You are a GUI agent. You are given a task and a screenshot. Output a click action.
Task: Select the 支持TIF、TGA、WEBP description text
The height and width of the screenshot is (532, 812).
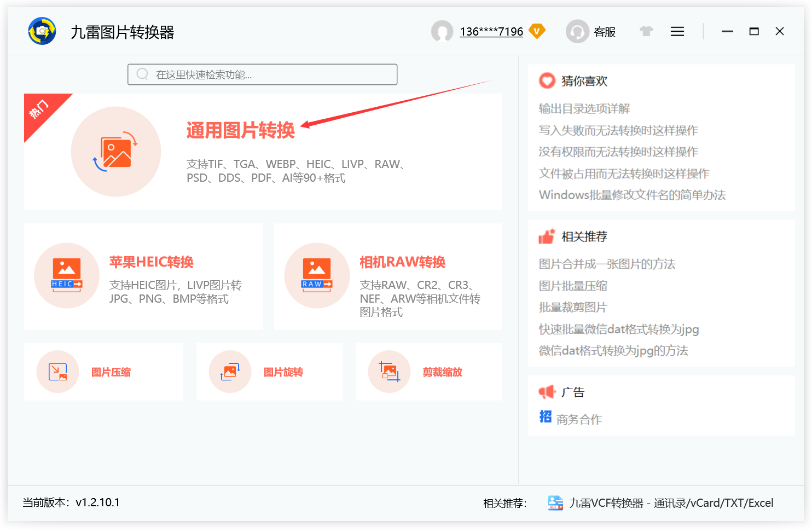295,171
